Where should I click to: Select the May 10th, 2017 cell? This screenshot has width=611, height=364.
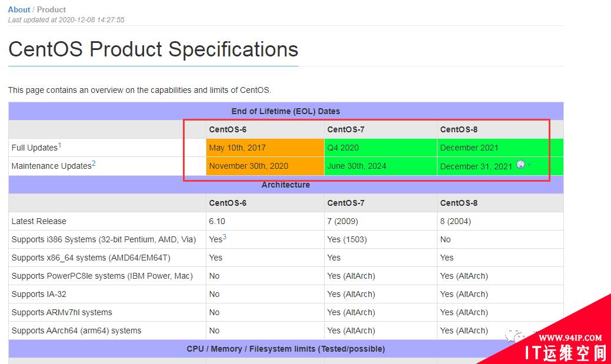pyautogui.click(x=265, y=148)
